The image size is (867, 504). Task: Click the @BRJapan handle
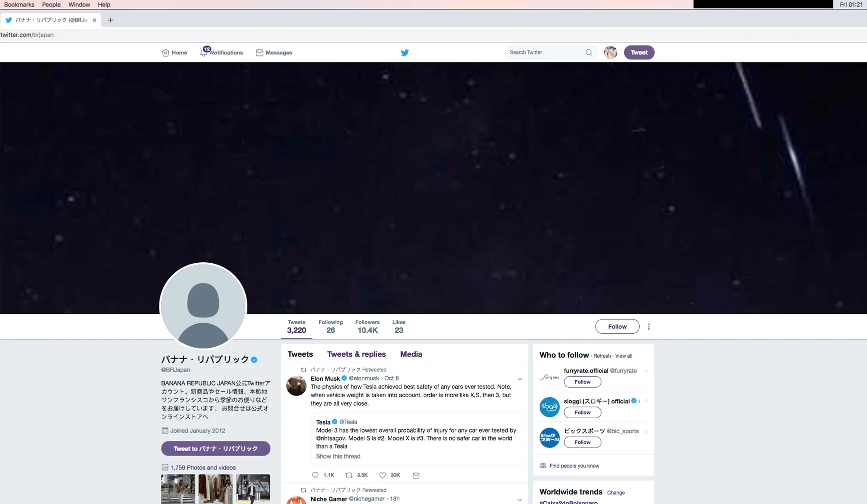click(175, 370)
